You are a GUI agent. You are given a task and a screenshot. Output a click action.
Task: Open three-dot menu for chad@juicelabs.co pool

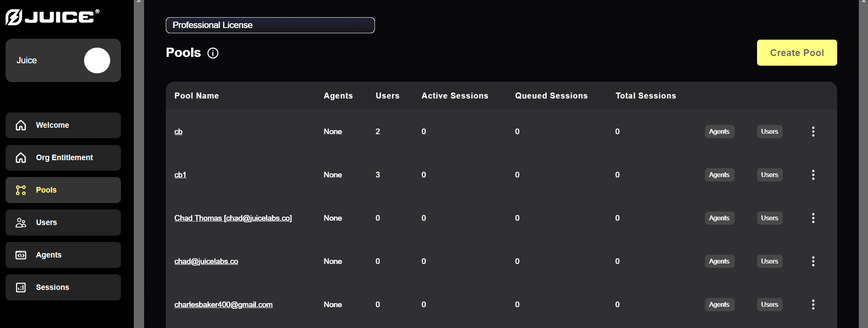[813, 261]
